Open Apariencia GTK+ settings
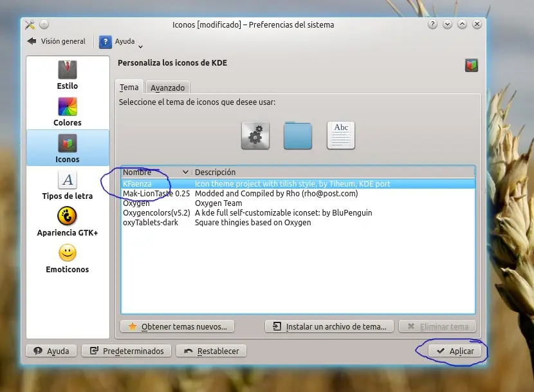The width and height of the screenshot is (534, 392). 68,221
